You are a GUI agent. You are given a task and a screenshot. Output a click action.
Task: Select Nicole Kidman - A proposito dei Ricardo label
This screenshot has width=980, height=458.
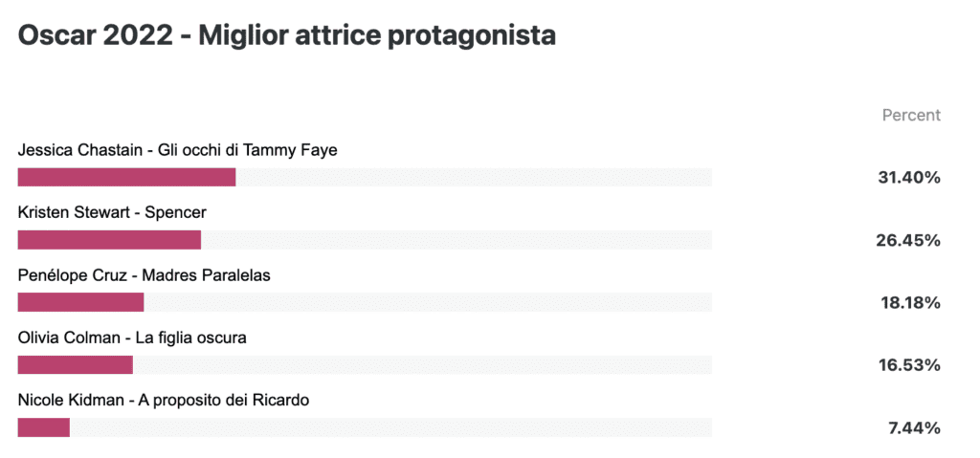pos(163,400)
